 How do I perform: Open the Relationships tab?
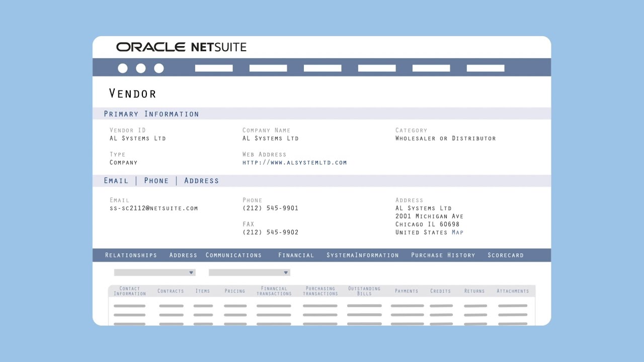point(131,255)
